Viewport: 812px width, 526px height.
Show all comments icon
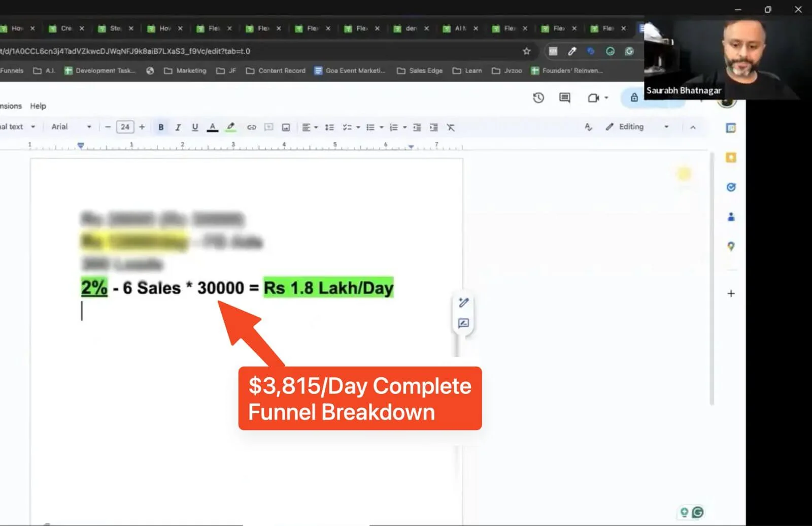coord(564,97)
